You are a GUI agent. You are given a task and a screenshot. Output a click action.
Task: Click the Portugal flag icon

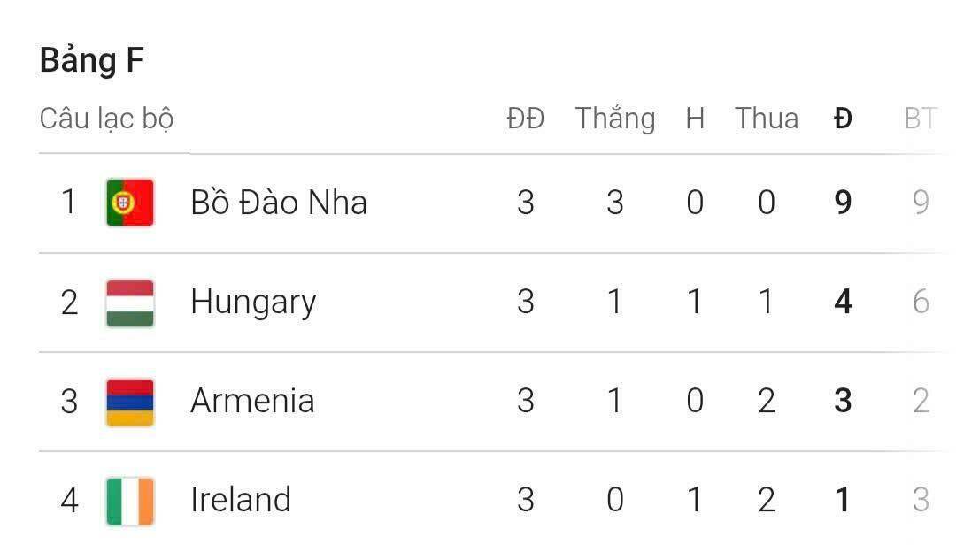pyautogui.click(x=130, y=203)
